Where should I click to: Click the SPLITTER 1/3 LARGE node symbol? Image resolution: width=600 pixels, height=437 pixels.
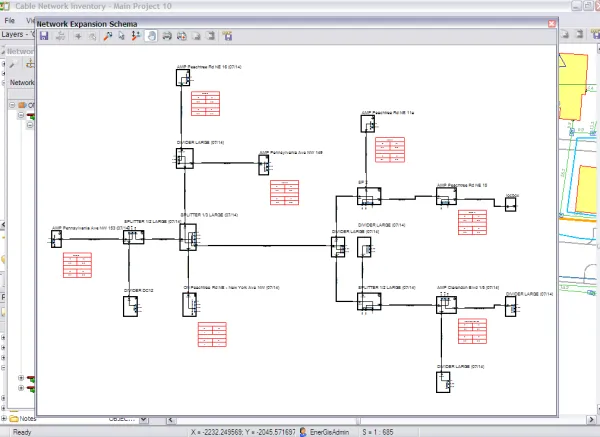pyautogui.click(x=189, y=237)
